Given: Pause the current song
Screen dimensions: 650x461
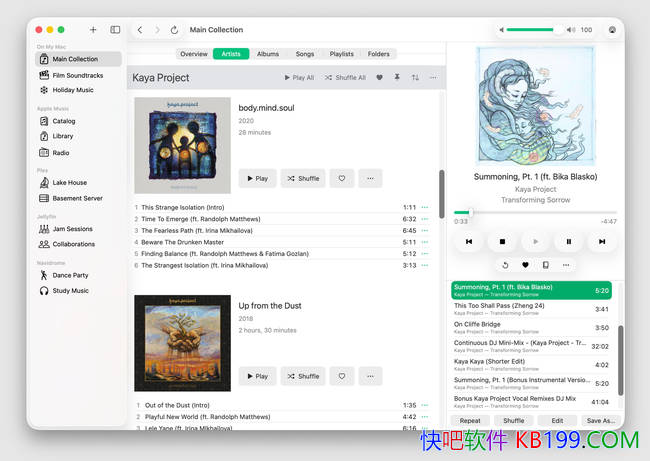Looking at the screenshot, I should [569, 241].
